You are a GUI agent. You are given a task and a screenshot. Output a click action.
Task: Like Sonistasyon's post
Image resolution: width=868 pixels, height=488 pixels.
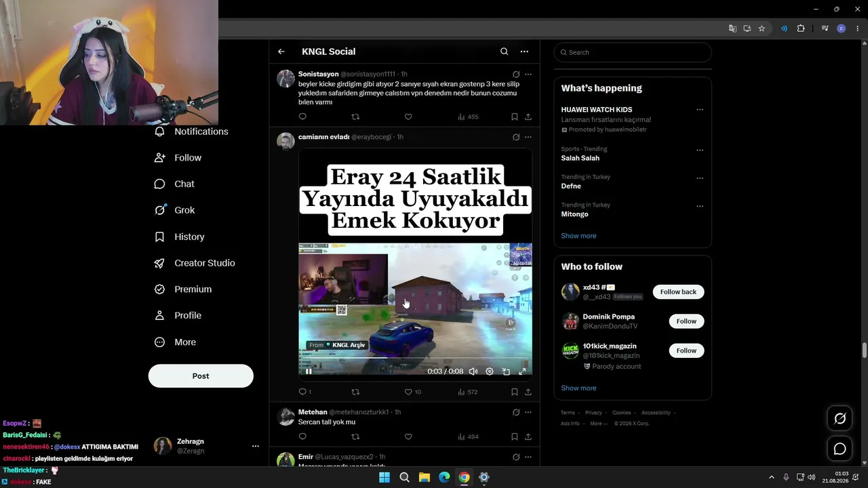click(408, 117)
